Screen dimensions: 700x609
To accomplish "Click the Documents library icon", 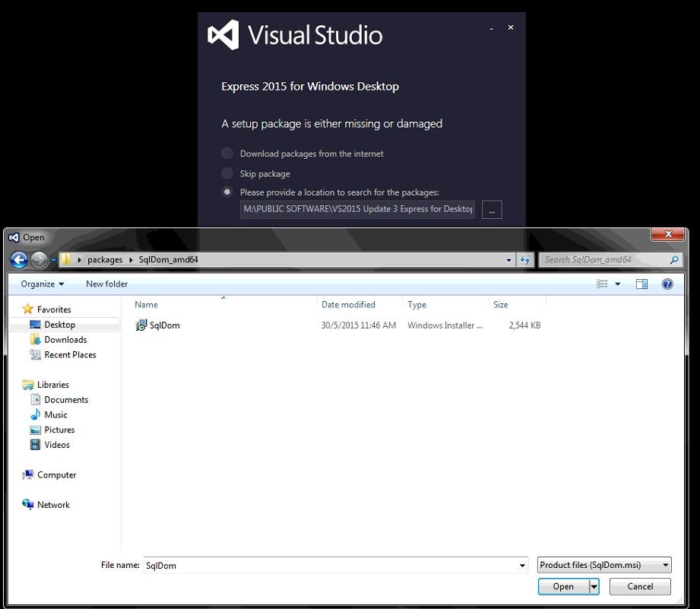I will click(35, 399).
